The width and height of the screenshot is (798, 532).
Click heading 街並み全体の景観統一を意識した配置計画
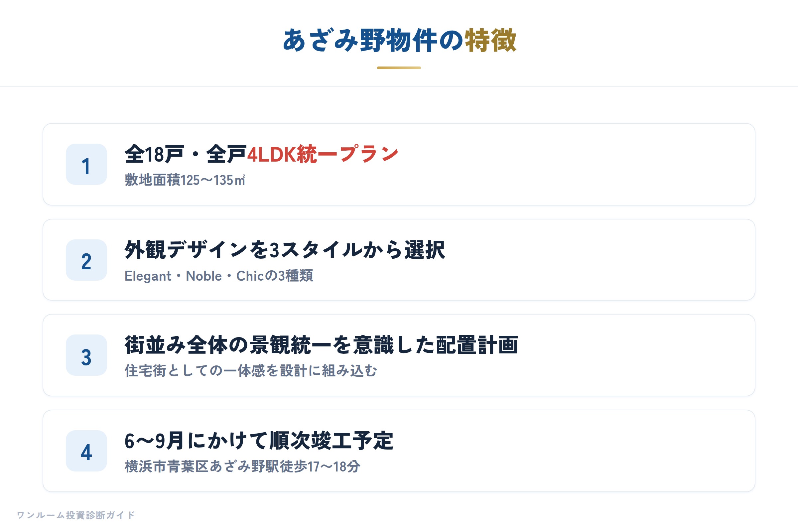(x=321, y=345)
